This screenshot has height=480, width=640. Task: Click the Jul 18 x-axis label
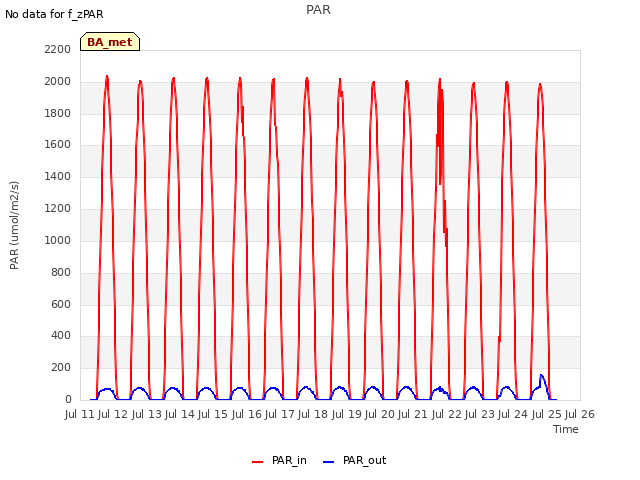click(x=313, y=414)
